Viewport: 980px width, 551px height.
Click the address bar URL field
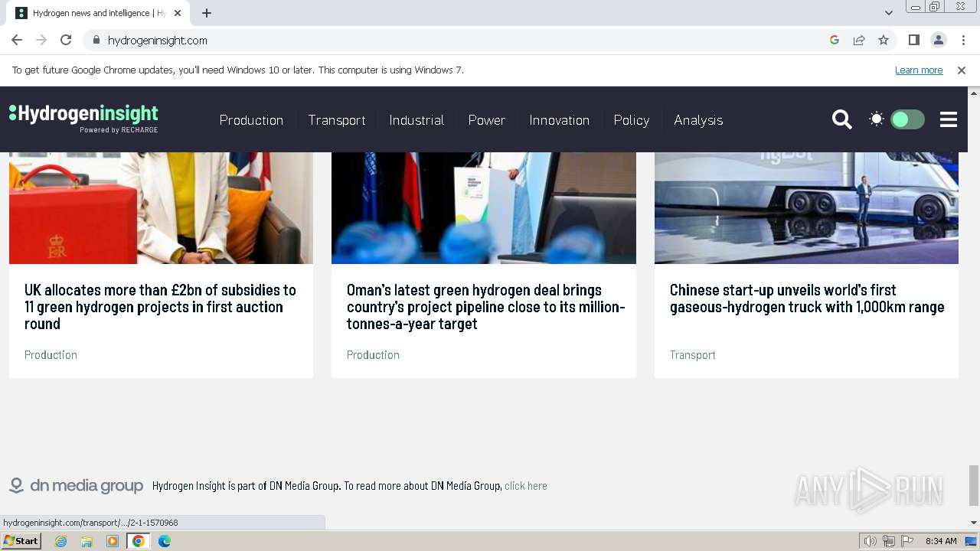click(459, 40)
